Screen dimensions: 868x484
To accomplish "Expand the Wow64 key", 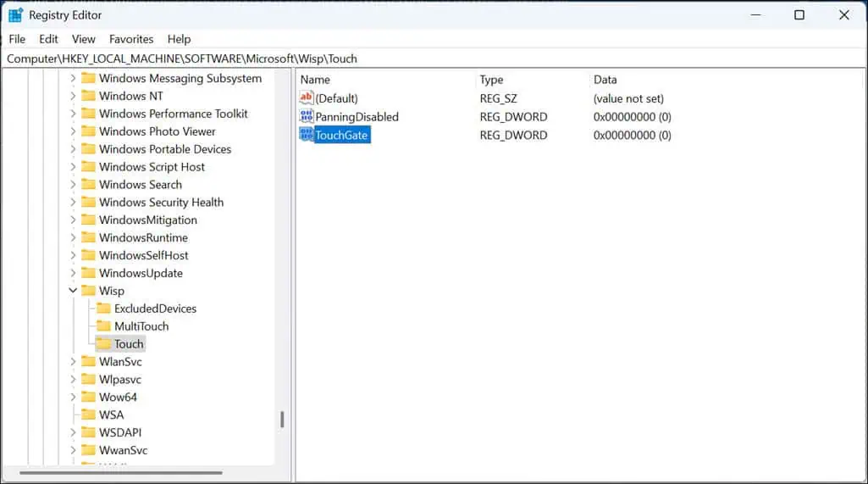I will tap(73, 397).
